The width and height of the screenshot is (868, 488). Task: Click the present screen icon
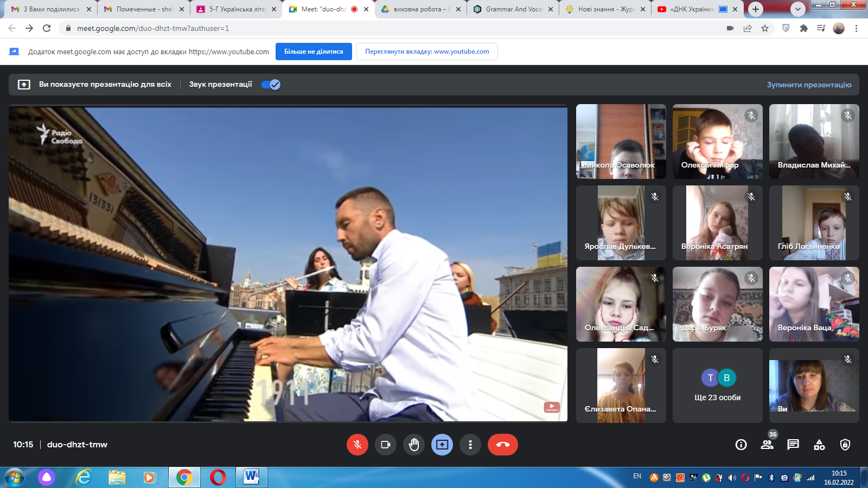point(442,445)
